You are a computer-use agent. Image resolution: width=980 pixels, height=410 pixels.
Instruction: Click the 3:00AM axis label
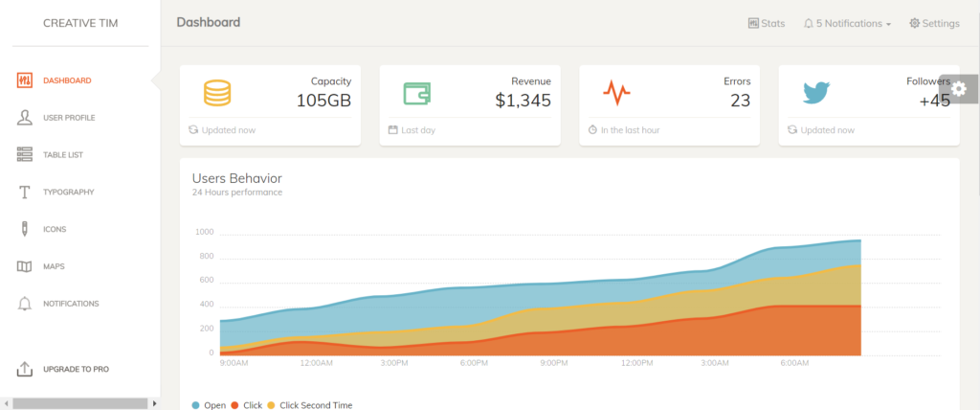pyautogui.click(x=714, y=363)
